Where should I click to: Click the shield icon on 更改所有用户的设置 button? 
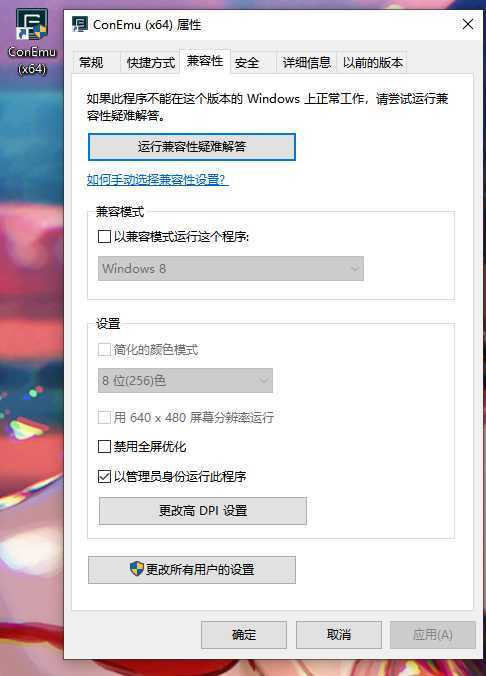coord(136,569)
